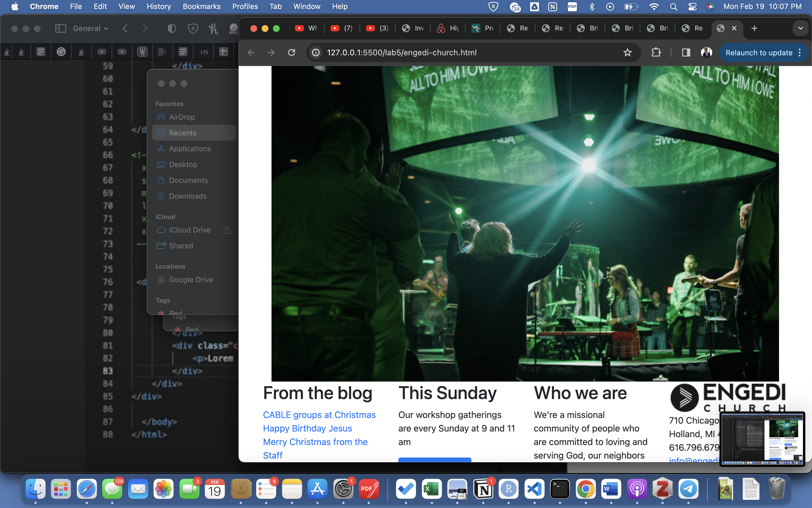The width and height of the screenshot is (812, 508).
Task: Open the Bookmarks menu
Action: (x=201, y=6)
